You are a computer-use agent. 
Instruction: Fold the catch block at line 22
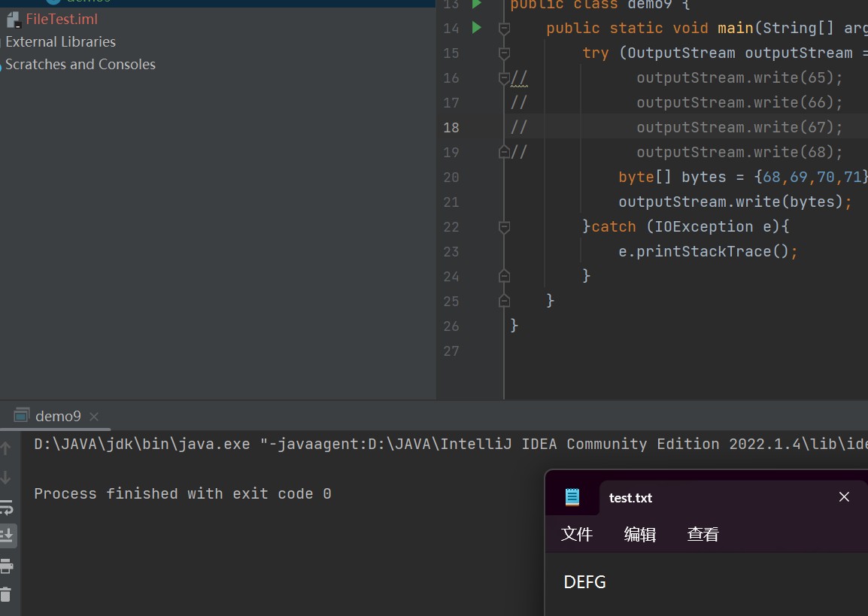coord(504,227)
